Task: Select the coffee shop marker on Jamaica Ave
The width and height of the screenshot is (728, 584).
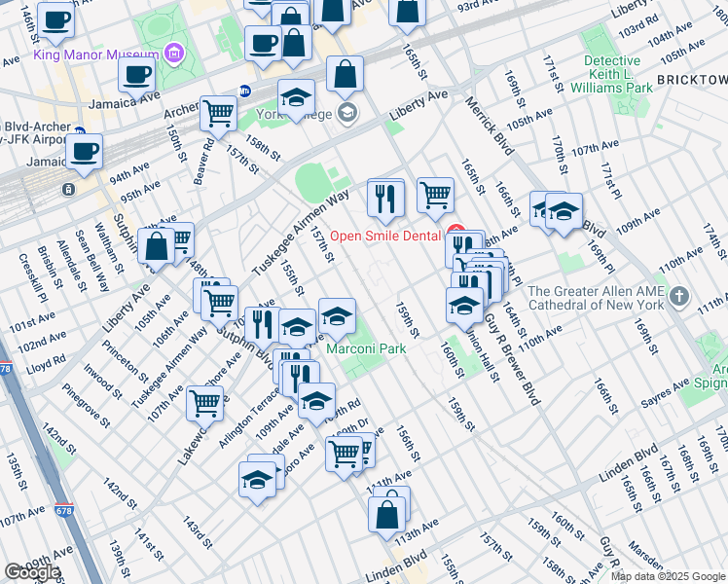Action: (137, 74)
